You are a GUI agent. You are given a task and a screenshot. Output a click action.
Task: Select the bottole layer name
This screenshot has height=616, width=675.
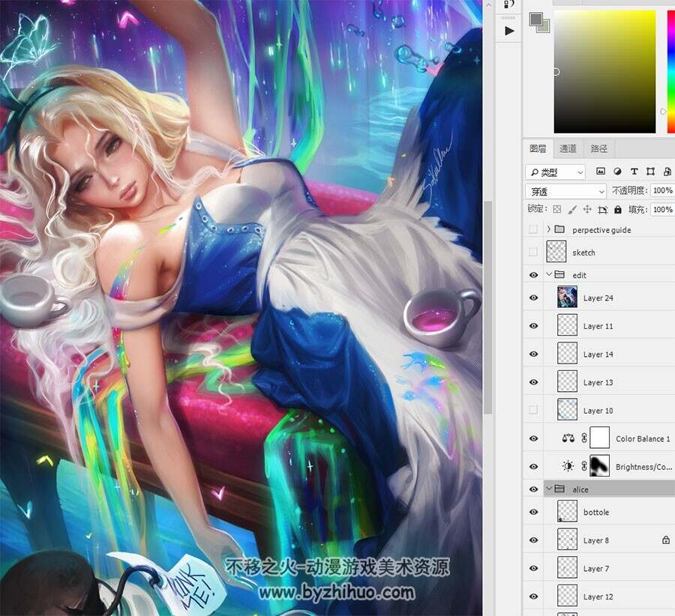(x=596, y=513)
